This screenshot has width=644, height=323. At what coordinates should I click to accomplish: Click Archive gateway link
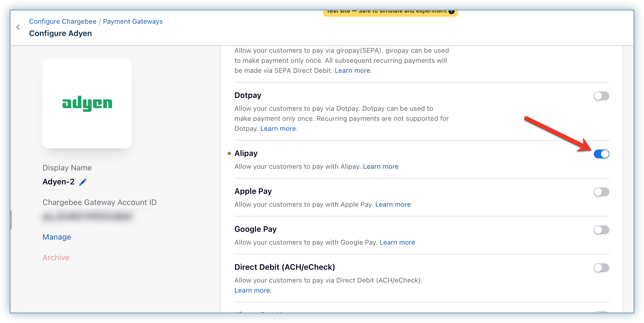(x=56, y=257)
